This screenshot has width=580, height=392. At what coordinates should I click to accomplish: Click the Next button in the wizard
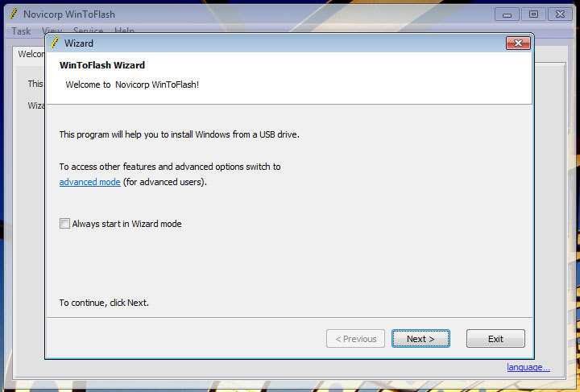click(x=420, y=338)
